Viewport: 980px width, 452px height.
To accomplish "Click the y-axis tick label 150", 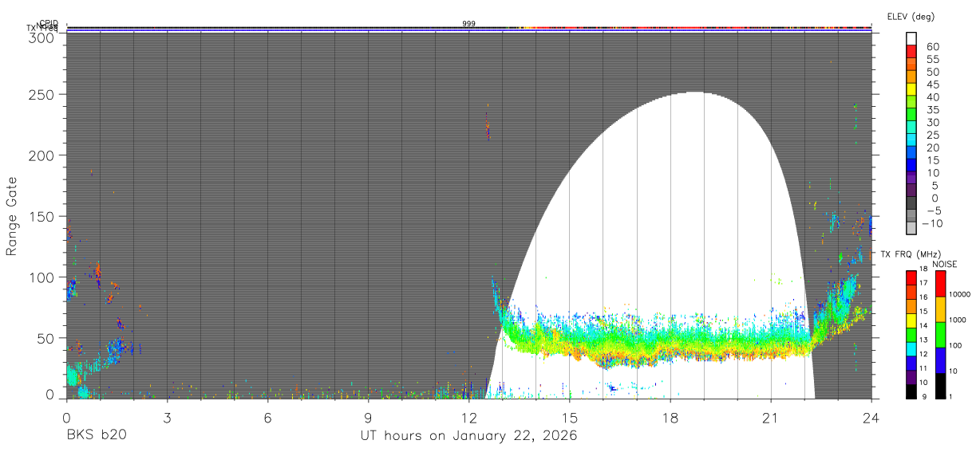I will click(x=41, y=216).
